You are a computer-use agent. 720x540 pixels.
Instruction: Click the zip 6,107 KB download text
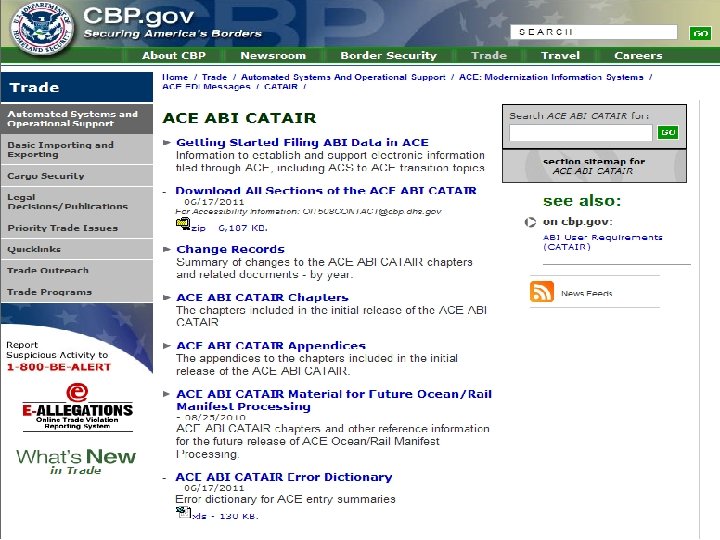point(229,228)
